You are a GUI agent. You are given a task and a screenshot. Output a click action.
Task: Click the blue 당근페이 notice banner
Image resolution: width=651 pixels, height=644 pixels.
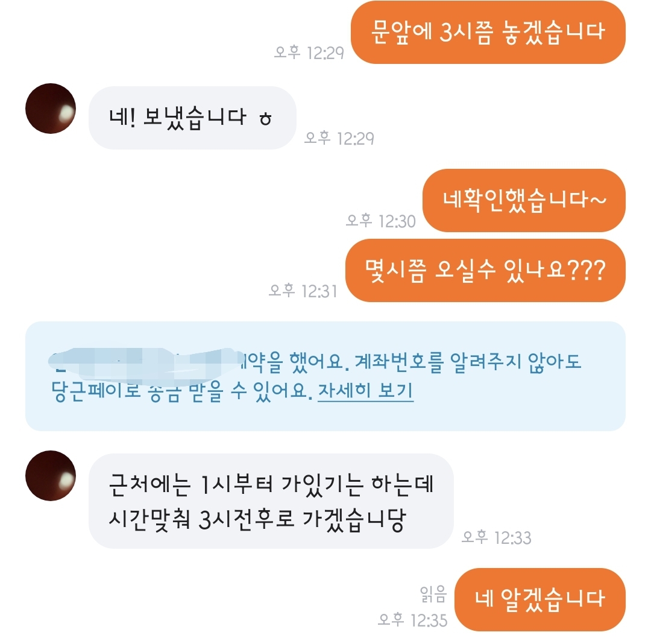(x=325, y=376)
